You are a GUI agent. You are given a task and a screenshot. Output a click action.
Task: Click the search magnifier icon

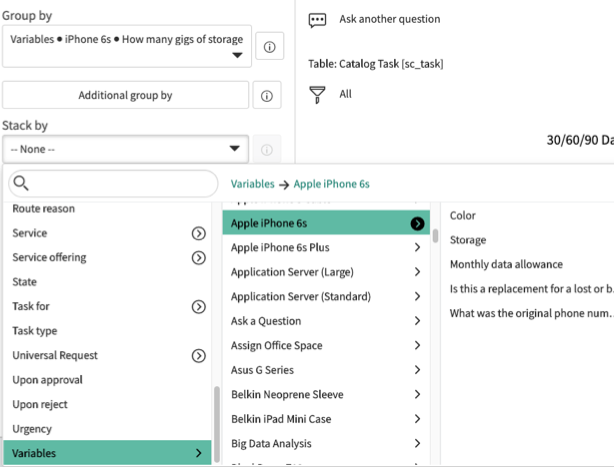tap(21, 183)
